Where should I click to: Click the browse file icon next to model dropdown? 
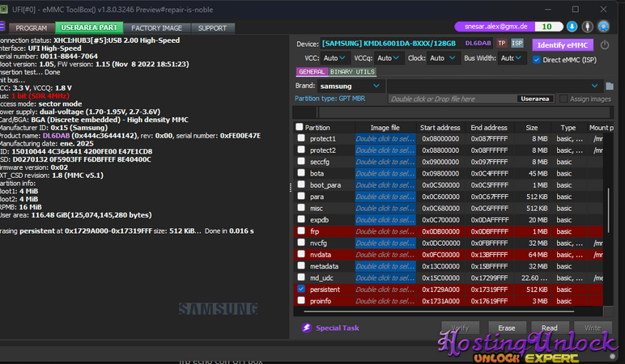point(610,86)
